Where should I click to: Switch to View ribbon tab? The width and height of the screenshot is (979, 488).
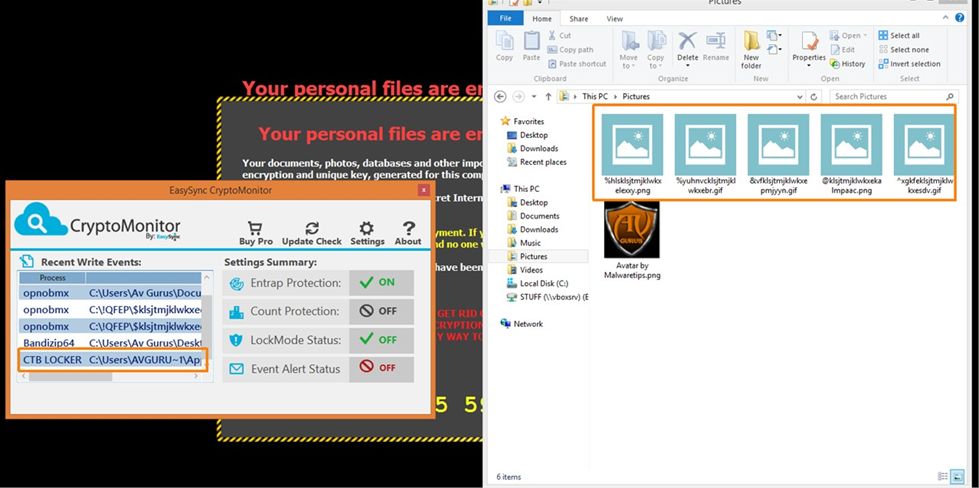click(614, 19)
